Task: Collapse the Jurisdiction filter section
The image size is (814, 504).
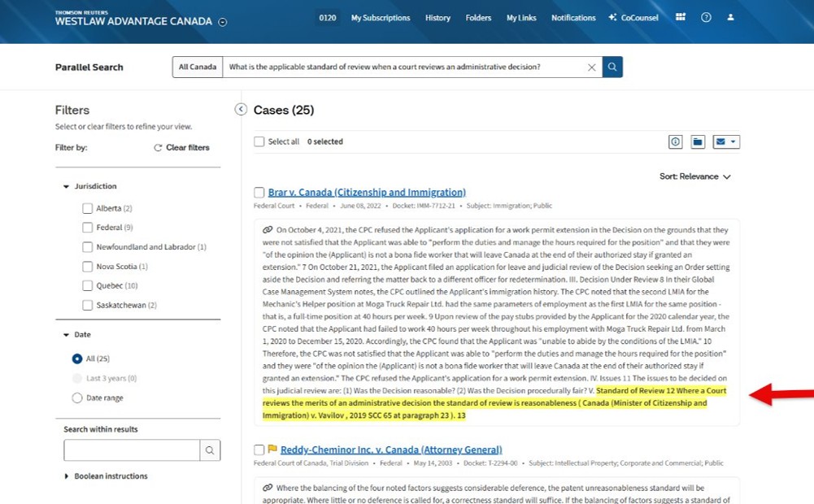Action: [x=66, y=186]
